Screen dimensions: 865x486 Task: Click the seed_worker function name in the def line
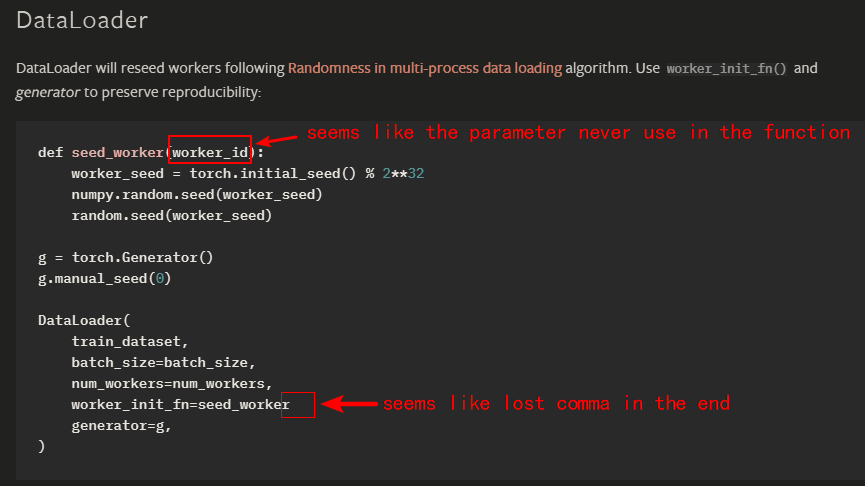coord(118,153)
